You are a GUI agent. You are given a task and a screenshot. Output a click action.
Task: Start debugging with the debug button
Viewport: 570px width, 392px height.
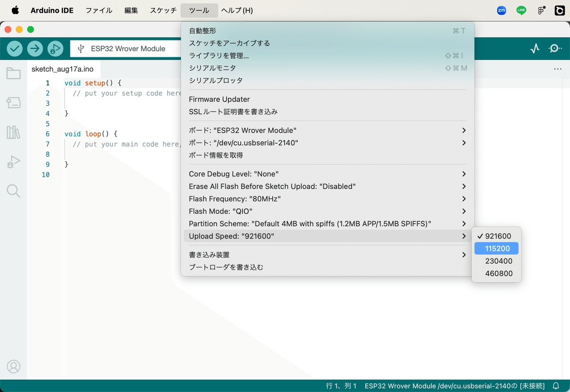pyautogui.click(x=55, y=48)
